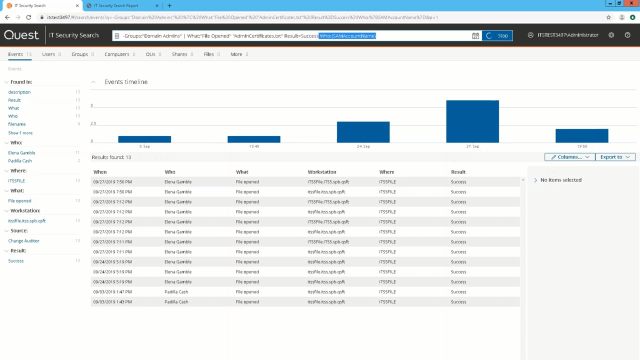Open the settings gear icon
640x360 pixels.
[611, 35]
